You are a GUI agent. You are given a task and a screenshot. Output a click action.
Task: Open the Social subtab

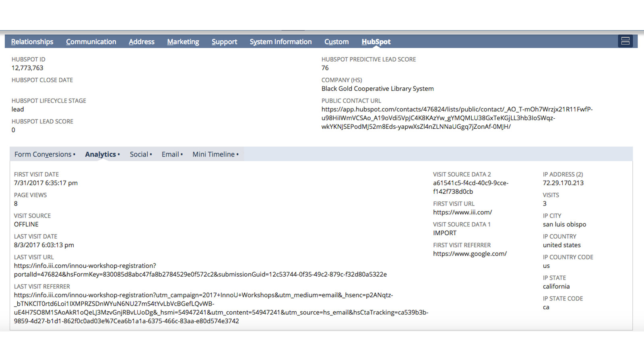139,154
